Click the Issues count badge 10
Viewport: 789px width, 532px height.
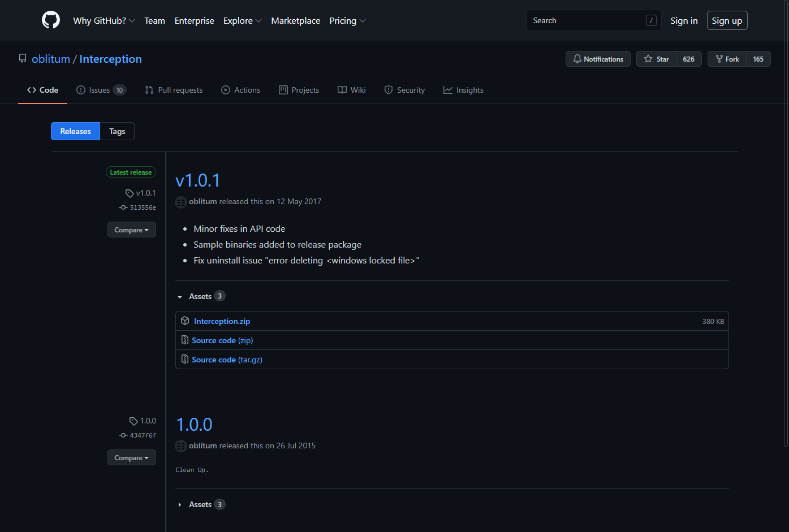(x=119, y=90)
